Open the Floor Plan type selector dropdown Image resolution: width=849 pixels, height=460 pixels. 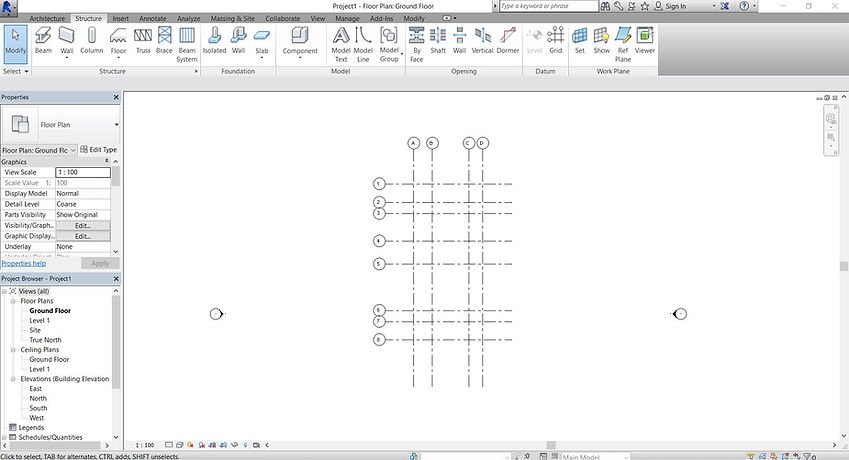click(x=116, y=124)
